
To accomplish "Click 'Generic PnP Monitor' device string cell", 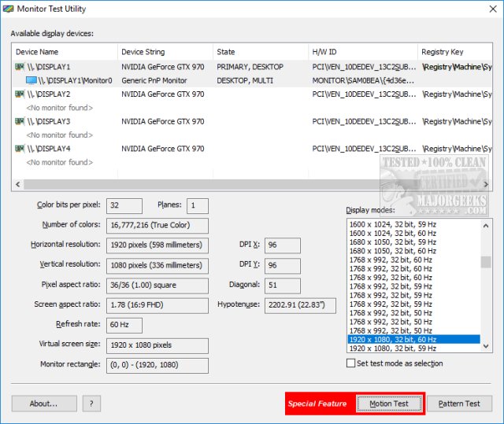I will (x=154, y=80).
